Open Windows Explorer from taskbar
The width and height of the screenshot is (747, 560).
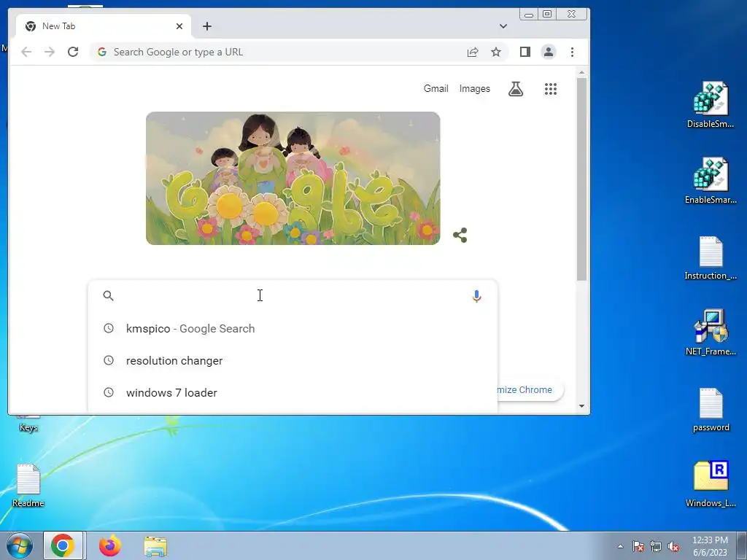click(155, 546)
